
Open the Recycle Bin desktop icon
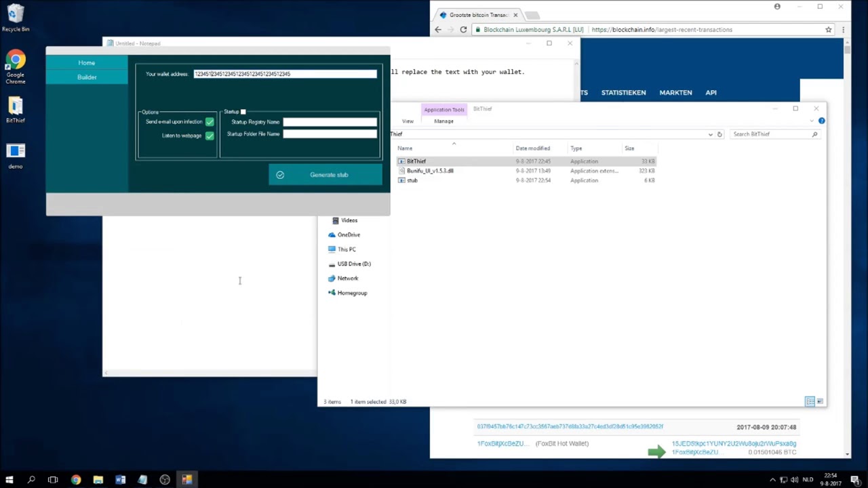[x=16, y=18]
